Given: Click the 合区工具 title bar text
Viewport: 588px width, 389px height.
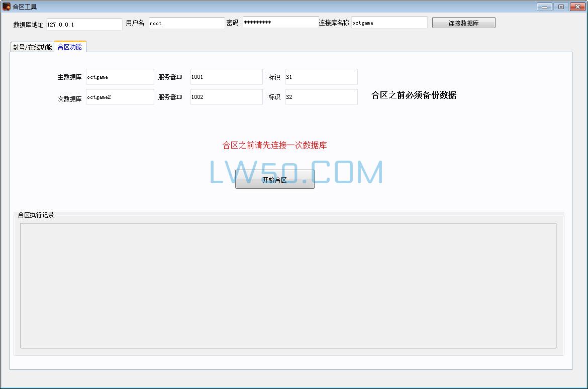Looking at the screenshot, I should [x=24, y=6].
